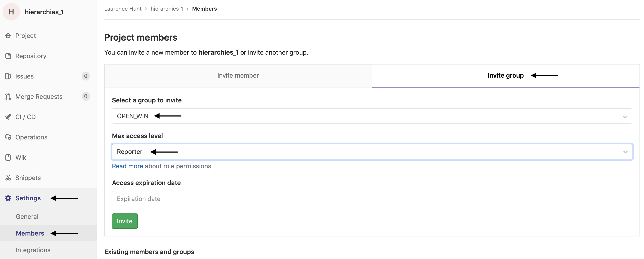This screenshot has width=644, height=259.
Task: Open Integrations settings submenu item
Action: click(33, 250)
